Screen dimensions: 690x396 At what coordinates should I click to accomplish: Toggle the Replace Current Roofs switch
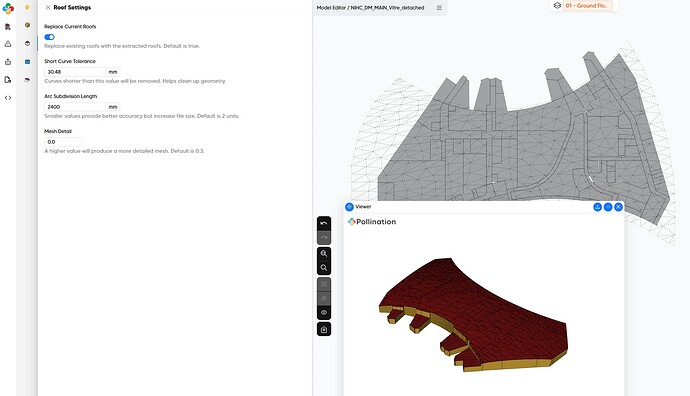49,37
